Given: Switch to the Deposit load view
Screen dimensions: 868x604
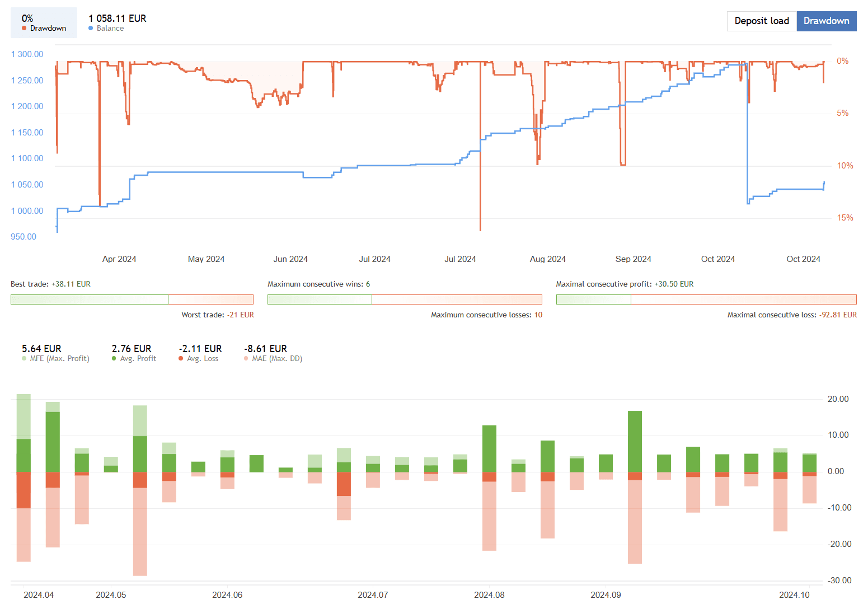Looking at the screenshot, I should pos(761,21).
